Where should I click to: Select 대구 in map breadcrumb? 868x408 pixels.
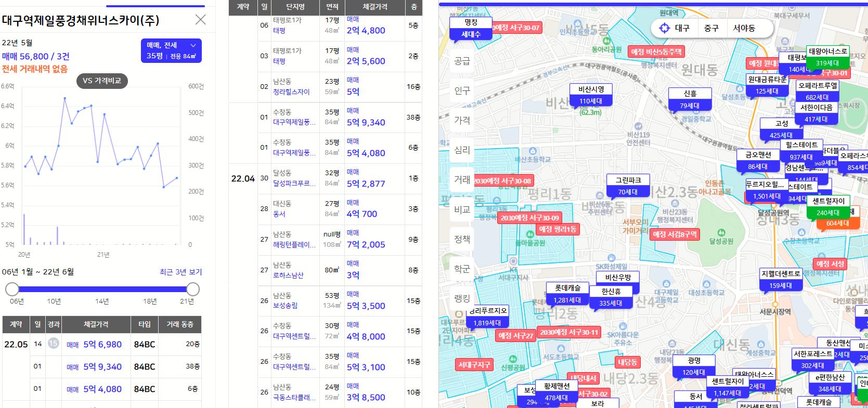682,28
